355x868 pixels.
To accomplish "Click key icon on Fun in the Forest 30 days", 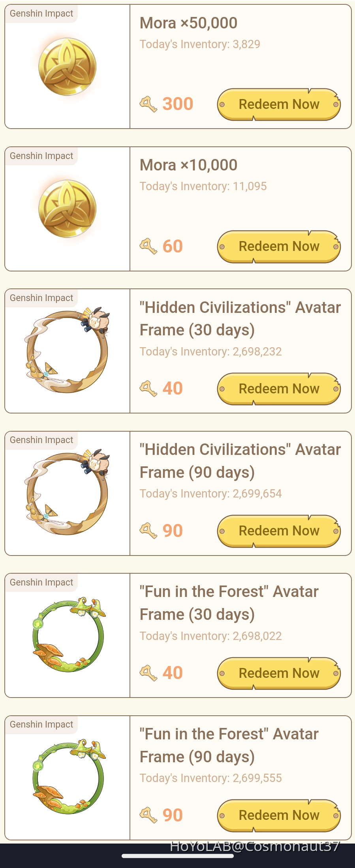I will pyautogui.click(x=148, y=673).
